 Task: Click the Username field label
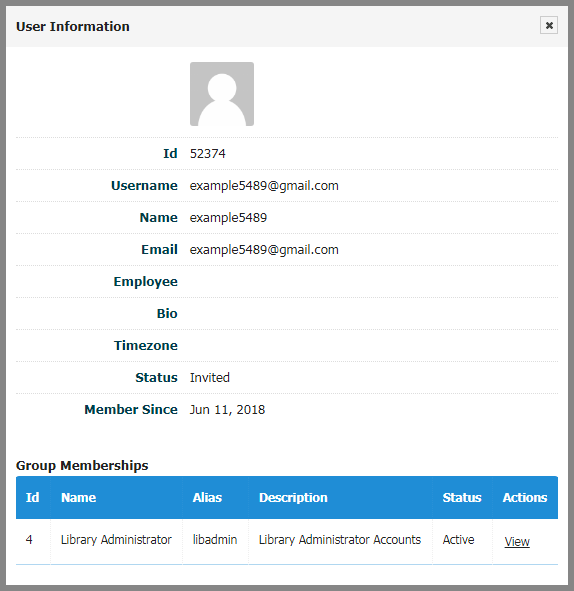point(144,186)
